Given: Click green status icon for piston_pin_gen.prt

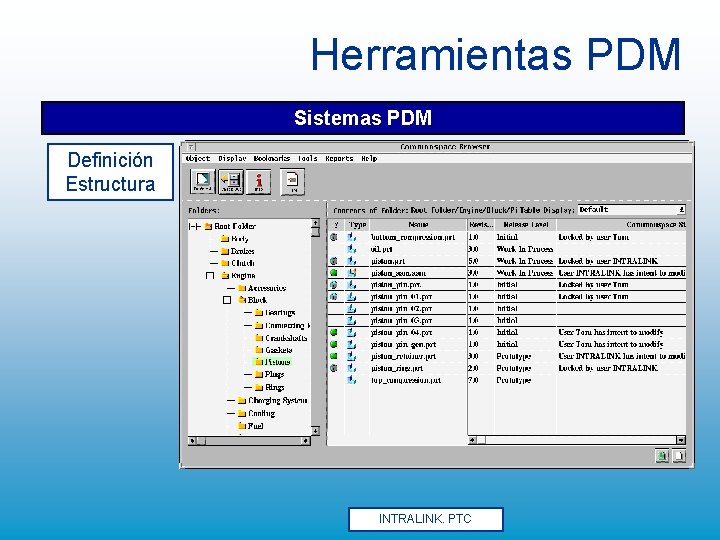Looking at the screenshot, I should click(x=334, y=344).
